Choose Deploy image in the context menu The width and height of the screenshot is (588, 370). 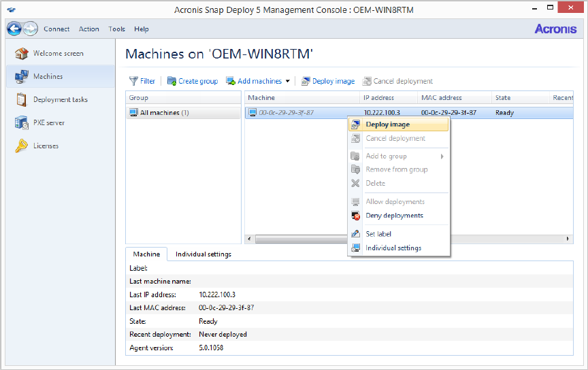tap(399, 124)
